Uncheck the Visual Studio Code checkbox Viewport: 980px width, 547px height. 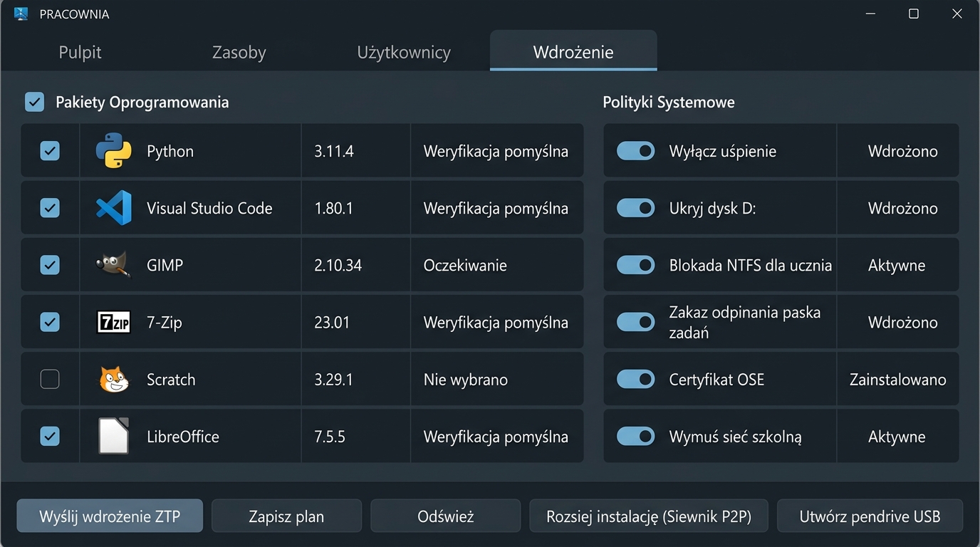(50, 208)
